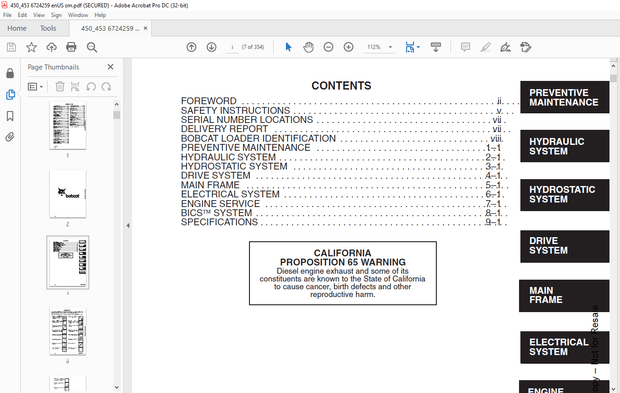Screen dimensions: 620x393
Task: Open the zoom level dropdown arrow
Action: coord(390,47)
